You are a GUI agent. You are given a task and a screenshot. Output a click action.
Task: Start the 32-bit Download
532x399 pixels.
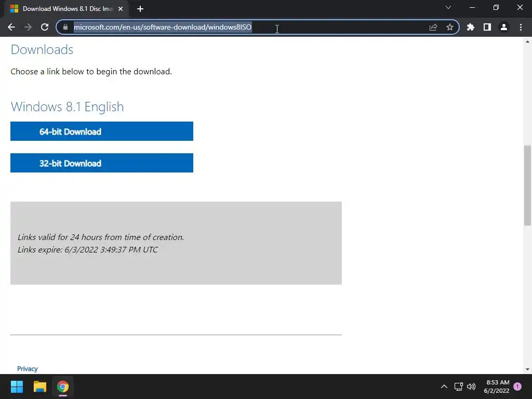(102, 163)
